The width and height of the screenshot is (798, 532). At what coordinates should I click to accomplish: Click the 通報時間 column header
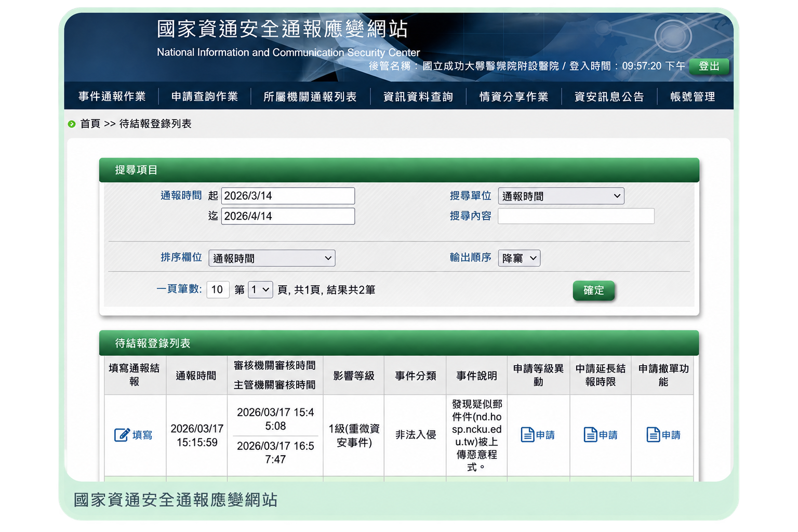click(x=196, y=376)
